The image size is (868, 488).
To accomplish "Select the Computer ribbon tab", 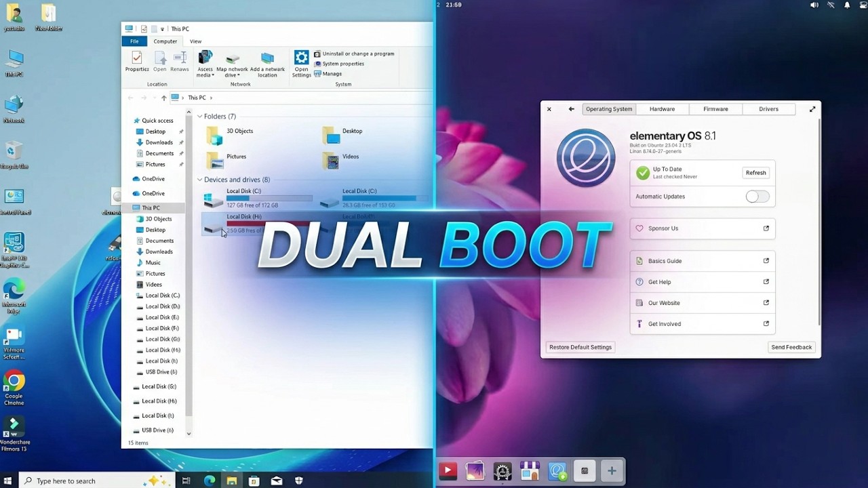I will click(x=165, y=41).
